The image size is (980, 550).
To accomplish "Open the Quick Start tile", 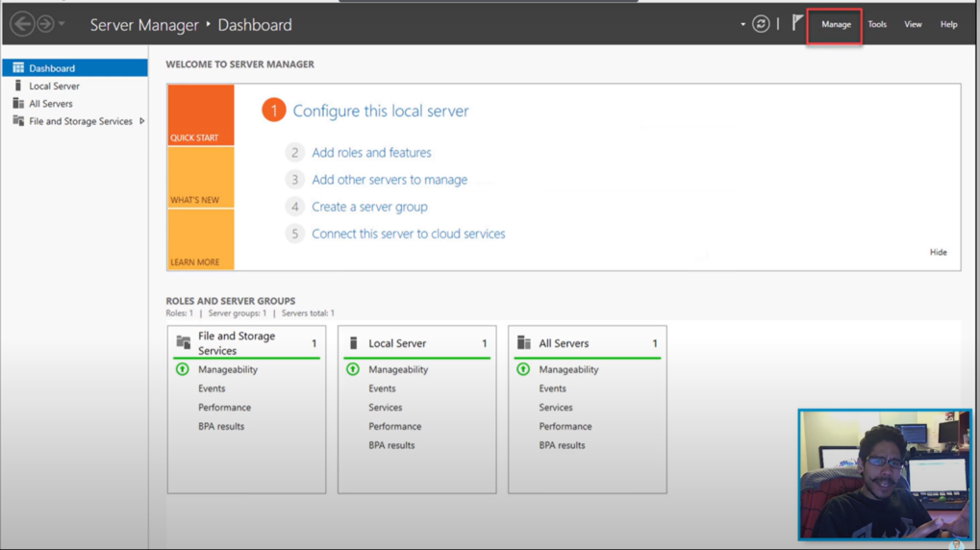I will tap(201, 115).
